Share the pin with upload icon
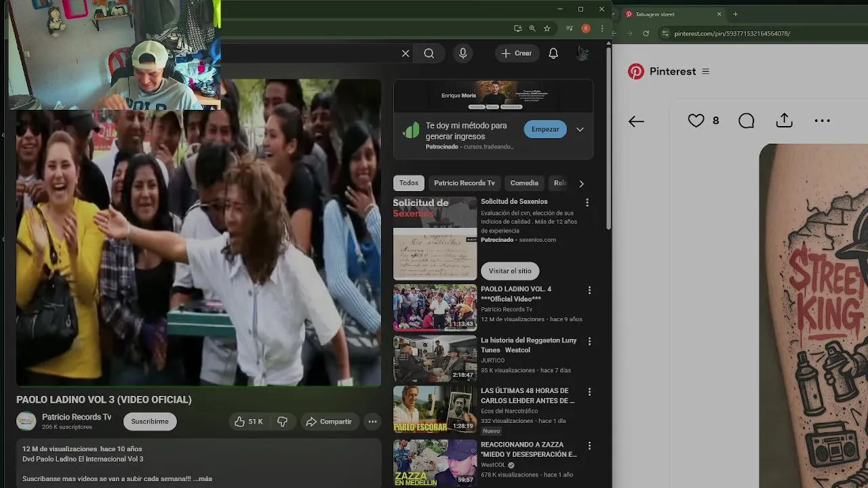Image resolution: width=868 pixels, height=488 pixels. [784, 121]
